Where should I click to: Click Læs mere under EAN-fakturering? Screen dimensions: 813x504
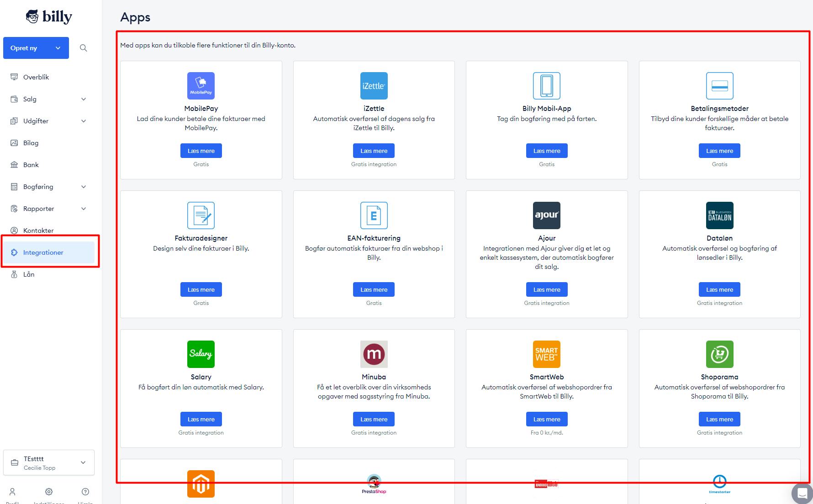click(374, 289)
